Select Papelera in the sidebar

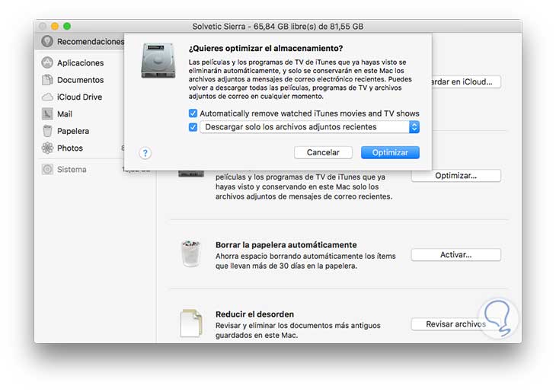[x=96, y=131]
